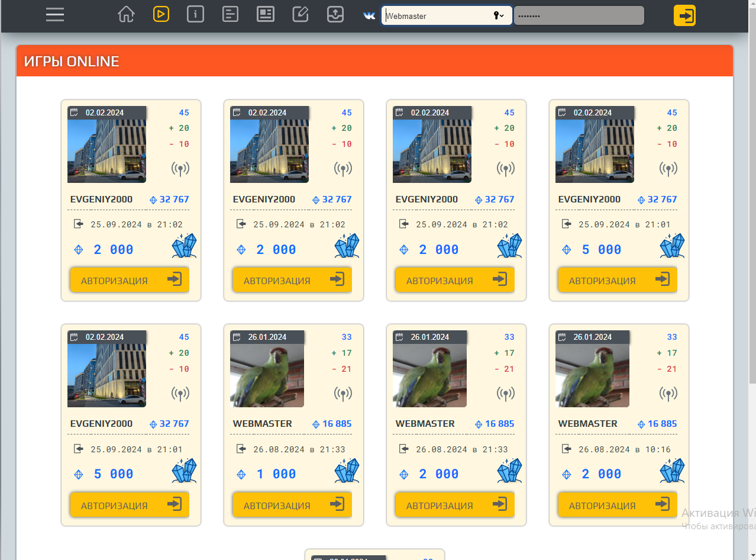This screenshot has width=756, height=560.
Task: Click Авторизация on WEBMASTER card with 1 000
Action: click(292, 505)
